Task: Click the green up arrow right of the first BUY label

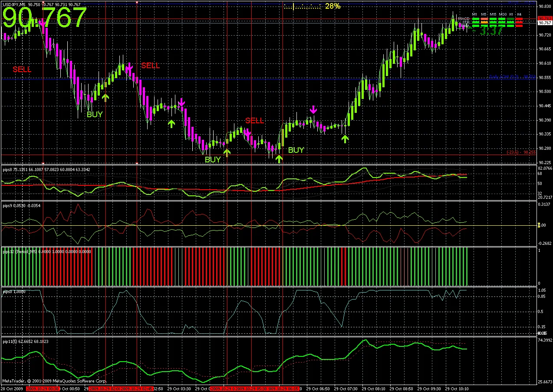Action: pos(105,97)
